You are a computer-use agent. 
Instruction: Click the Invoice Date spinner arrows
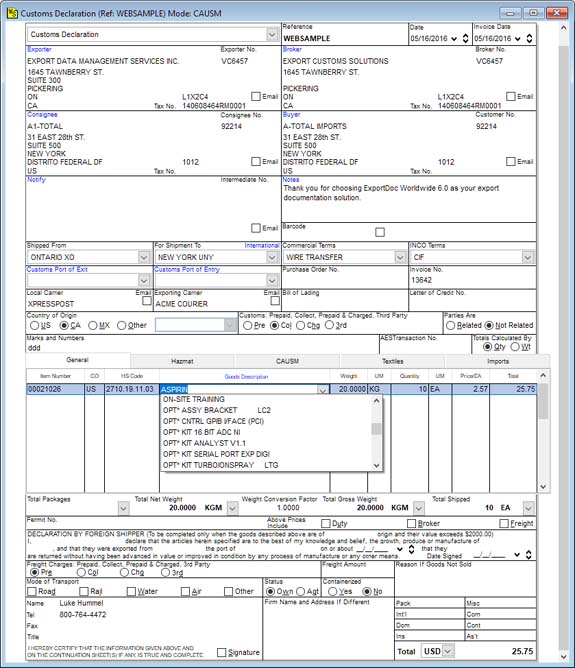[x=529, y=38]
